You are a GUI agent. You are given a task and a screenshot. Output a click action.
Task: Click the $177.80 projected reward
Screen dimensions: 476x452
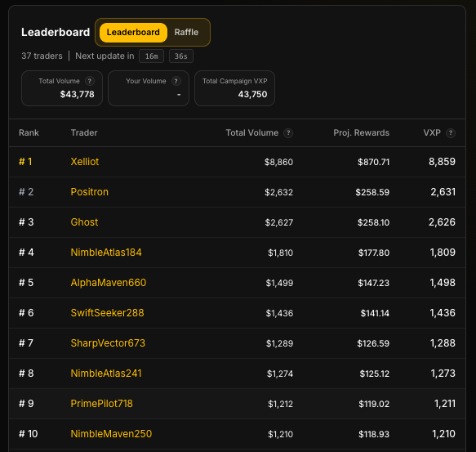click(374, 253)
